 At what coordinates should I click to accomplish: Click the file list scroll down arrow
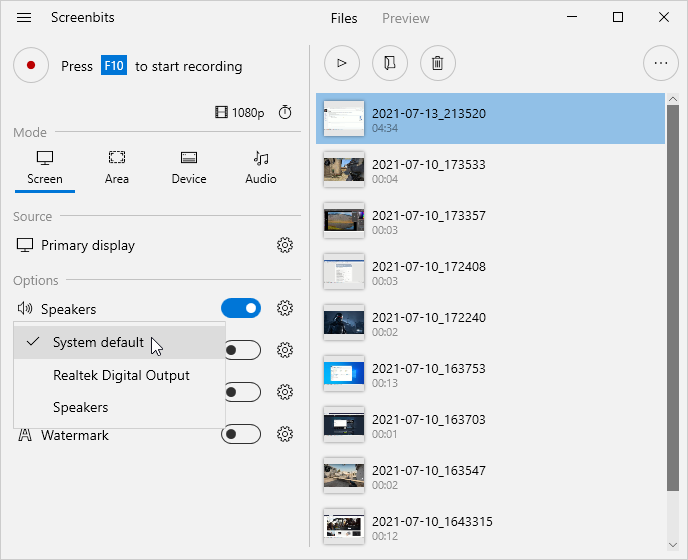673,545
